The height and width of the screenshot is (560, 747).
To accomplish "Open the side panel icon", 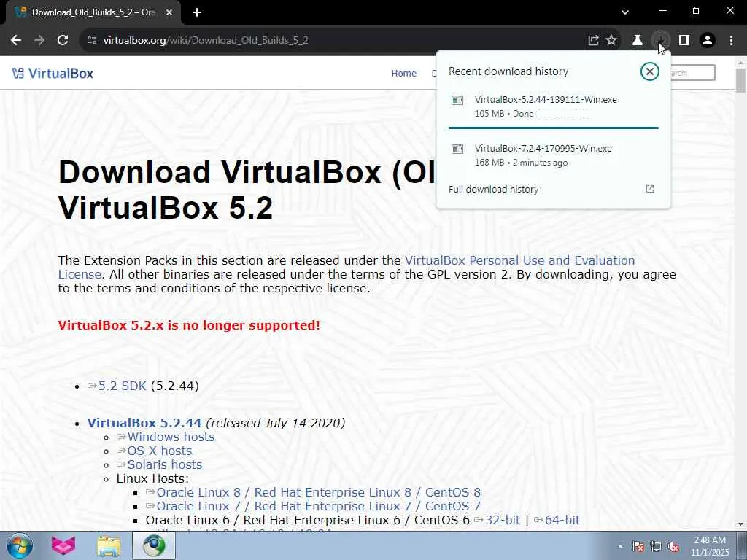I will [x=684, y=41].
